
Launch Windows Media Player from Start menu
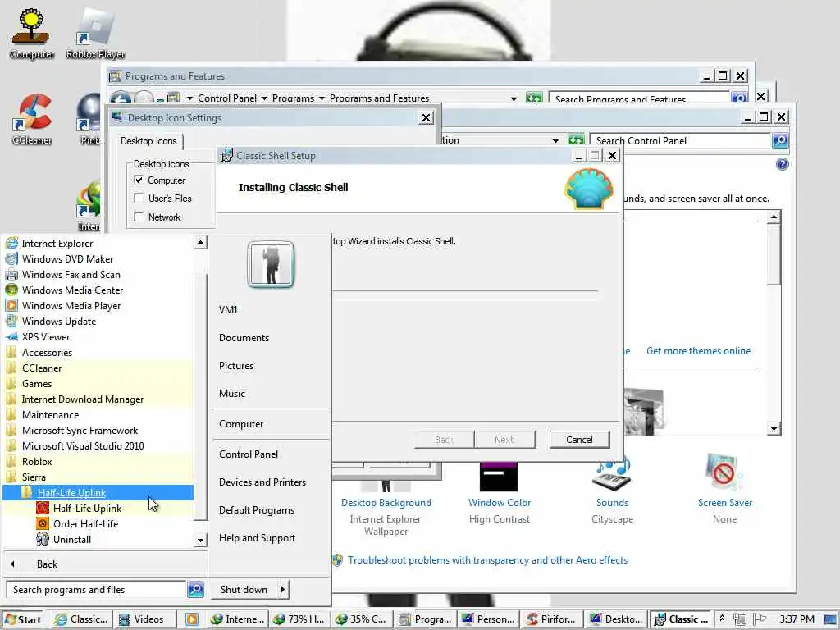[x=71, y=305]
